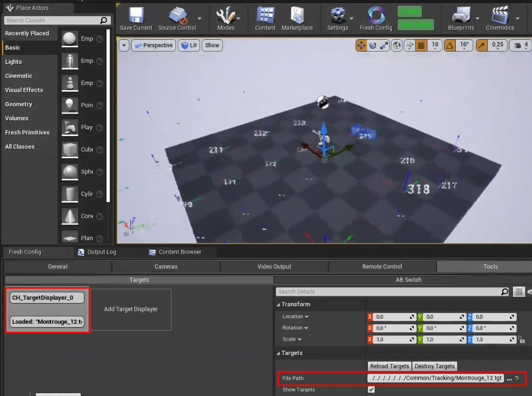Open the Cinematics toolbar icon
This screenshot has width=532, height=396.
[500, 15]
